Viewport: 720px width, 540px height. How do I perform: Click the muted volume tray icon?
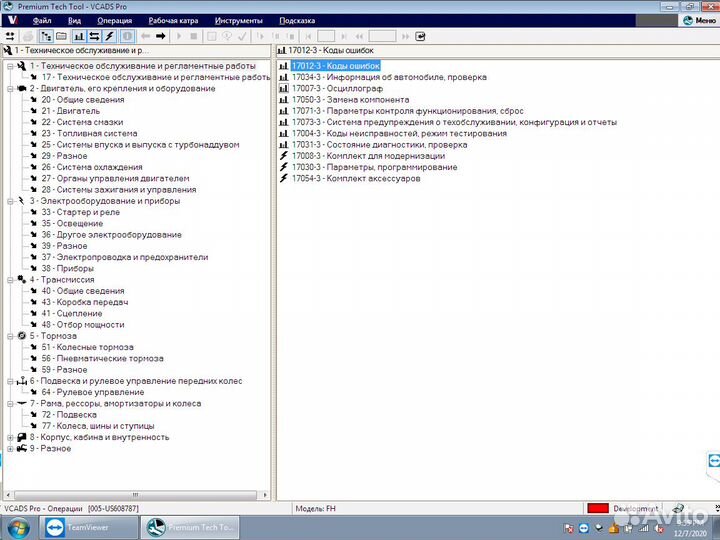tap(659, 528)
